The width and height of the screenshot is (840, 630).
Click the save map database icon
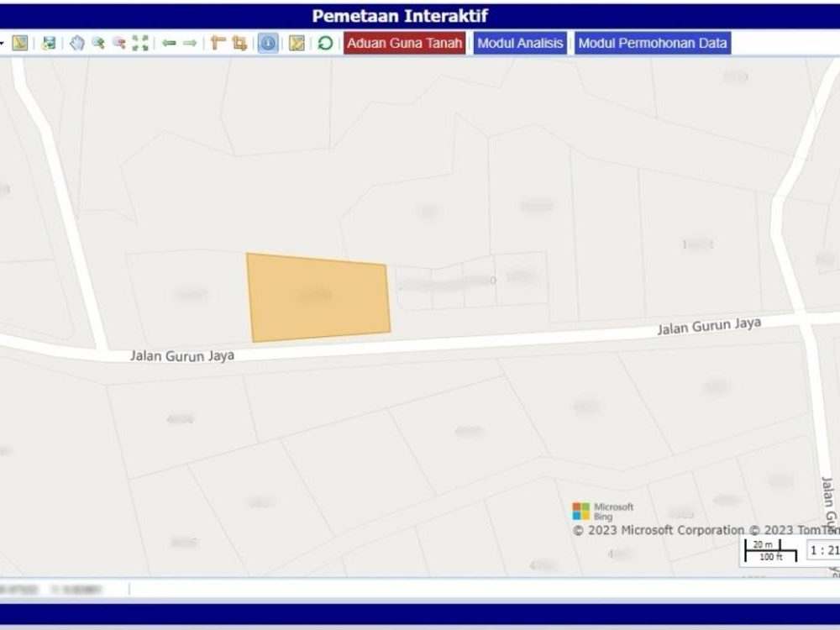[x=49, y=43]
